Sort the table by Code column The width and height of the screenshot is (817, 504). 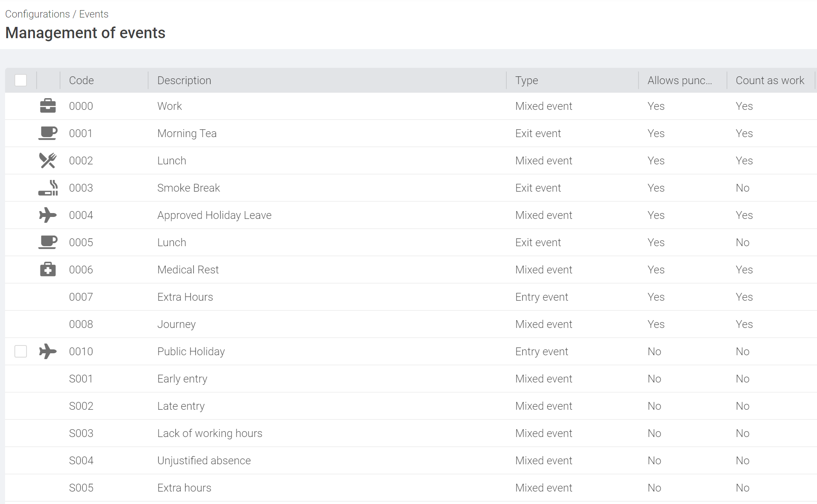click(x=81, y=80)
